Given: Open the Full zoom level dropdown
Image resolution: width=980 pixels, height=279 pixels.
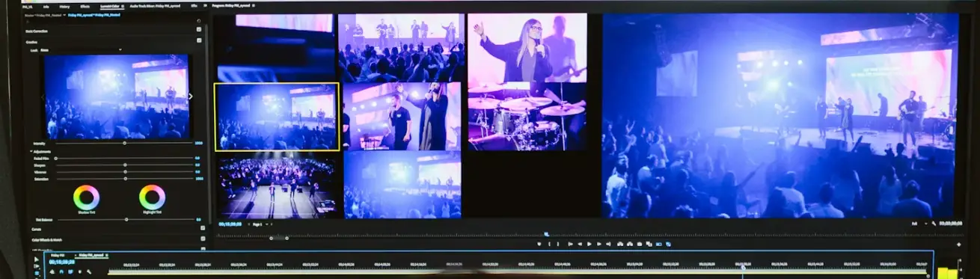Looking at the screenshot, I should [x=919, y=224].
